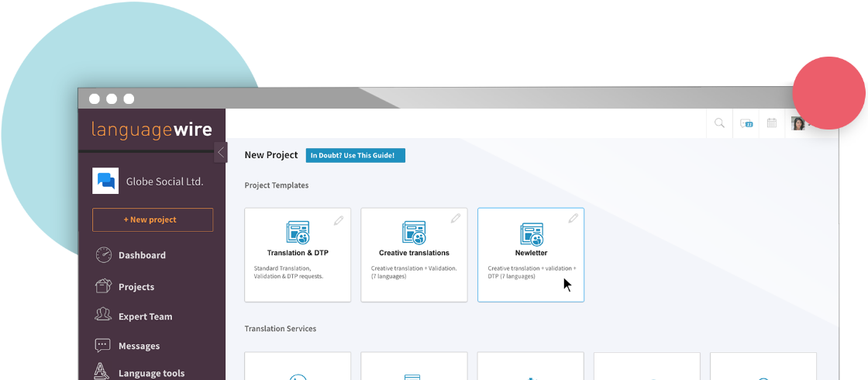Open the calendar icon in top bar
The height and width of the screenshot is (380, 868).
(x=771, y=123)
